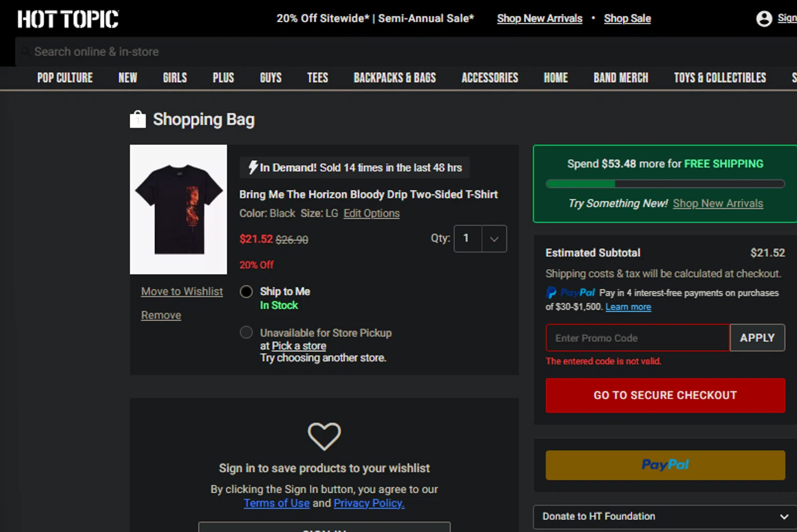
Task: Open the New menu
Action: pyautogui.click(x=128, y=78)
